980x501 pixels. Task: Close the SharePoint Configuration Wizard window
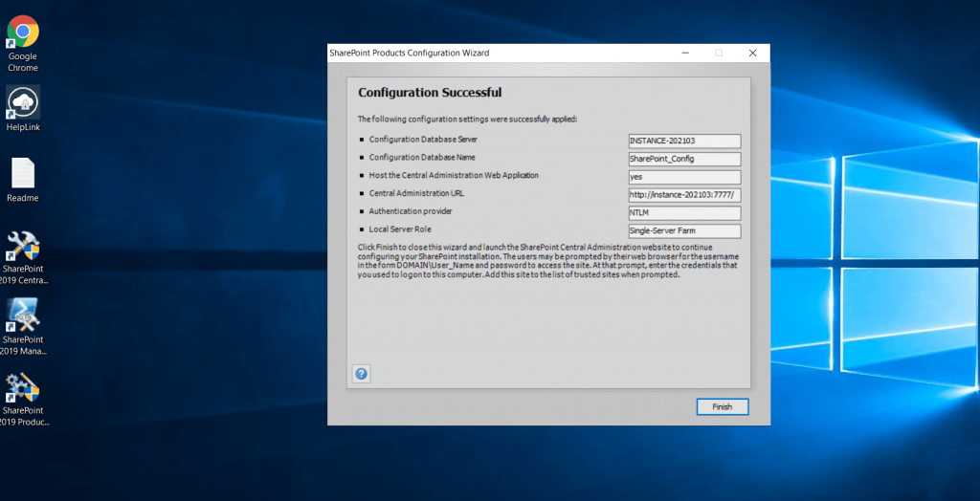pos(753,54)
